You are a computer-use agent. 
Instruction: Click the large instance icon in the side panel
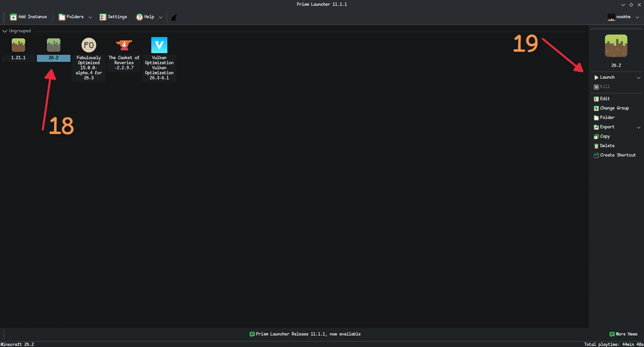pos(616,46)
